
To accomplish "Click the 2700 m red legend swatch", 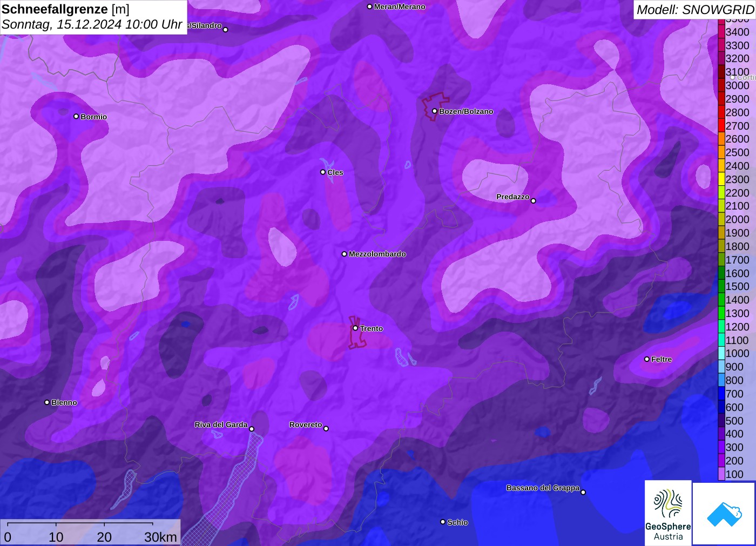I will [x=721, y=126].
